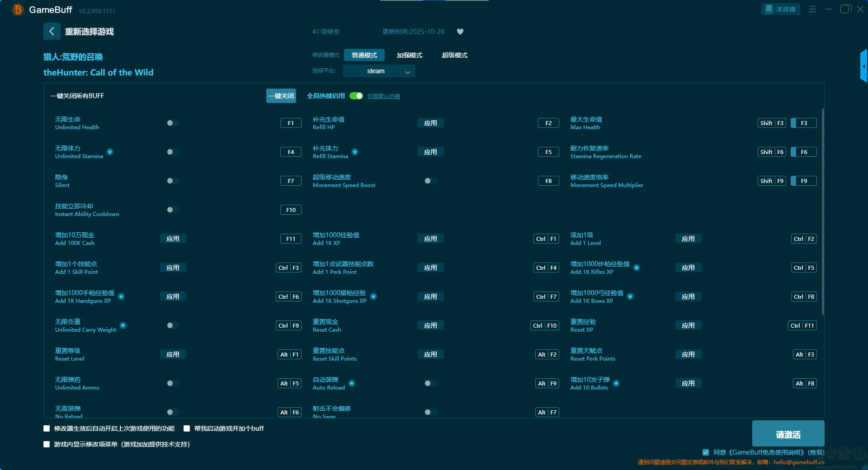
Task: Enable the Unlimited Health toggle
Action: [x=173, y=123]
